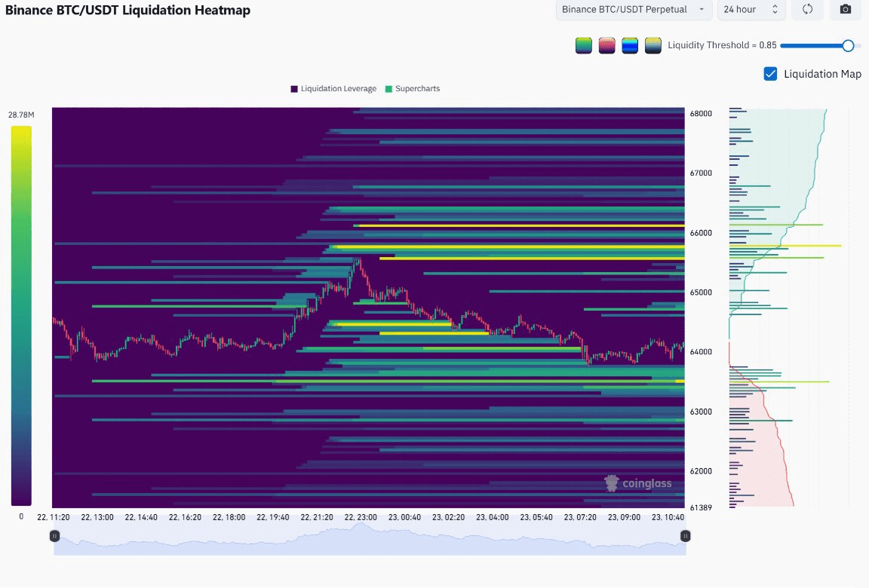Click the '23, 07:20' time axis label
The height and width of the screenshot is (588, 869).
tap(579, 517)
